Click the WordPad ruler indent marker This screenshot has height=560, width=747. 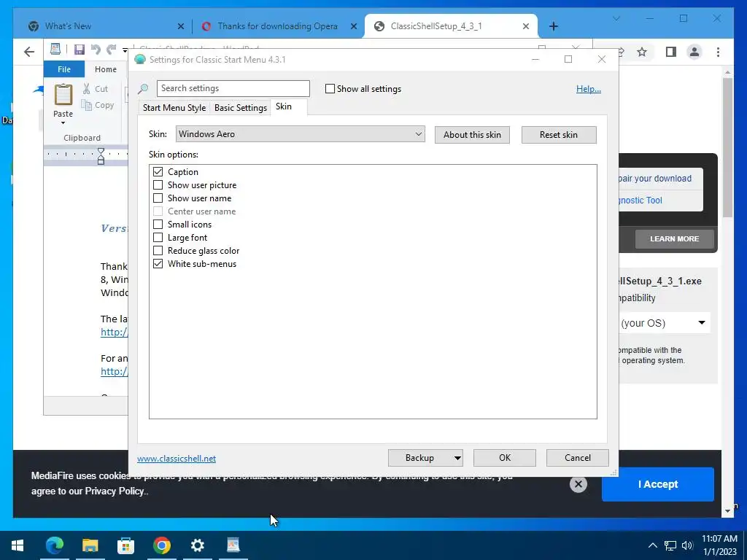(101, 156)
